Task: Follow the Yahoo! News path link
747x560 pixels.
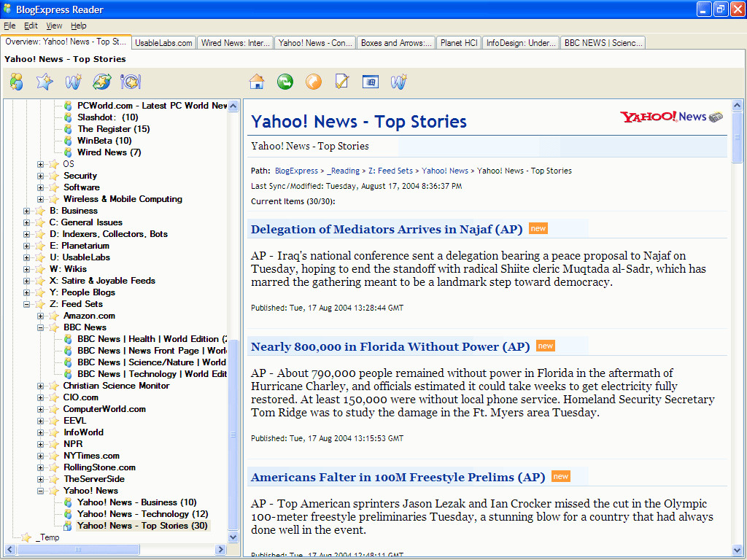Action: (445, 171)
